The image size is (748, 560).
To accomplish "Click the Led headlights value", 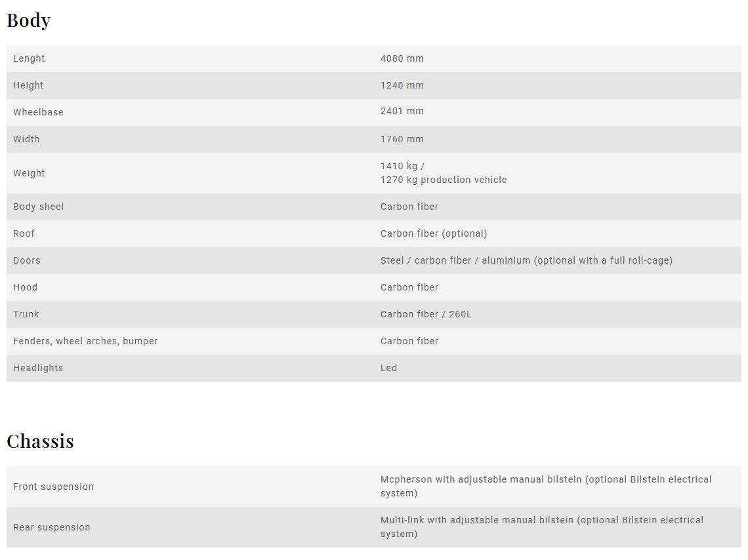I will tap(388, 368).
